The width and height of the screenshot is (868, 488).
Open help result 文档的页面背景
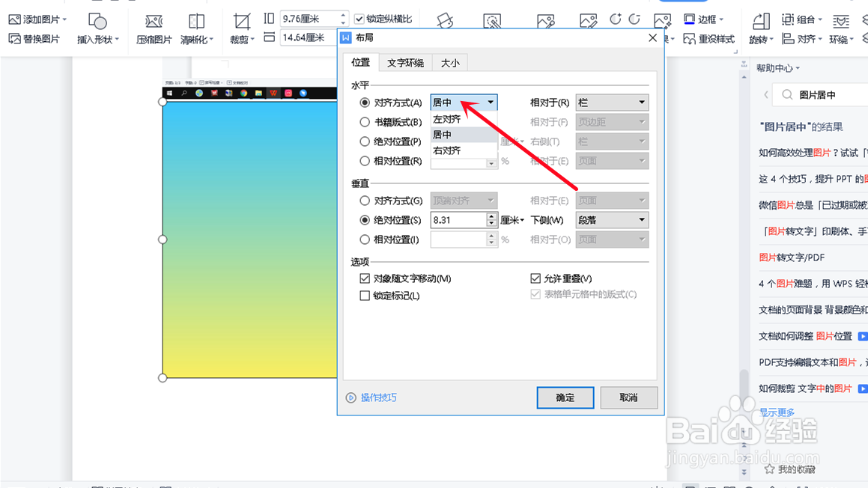click(x=813, y=310)
